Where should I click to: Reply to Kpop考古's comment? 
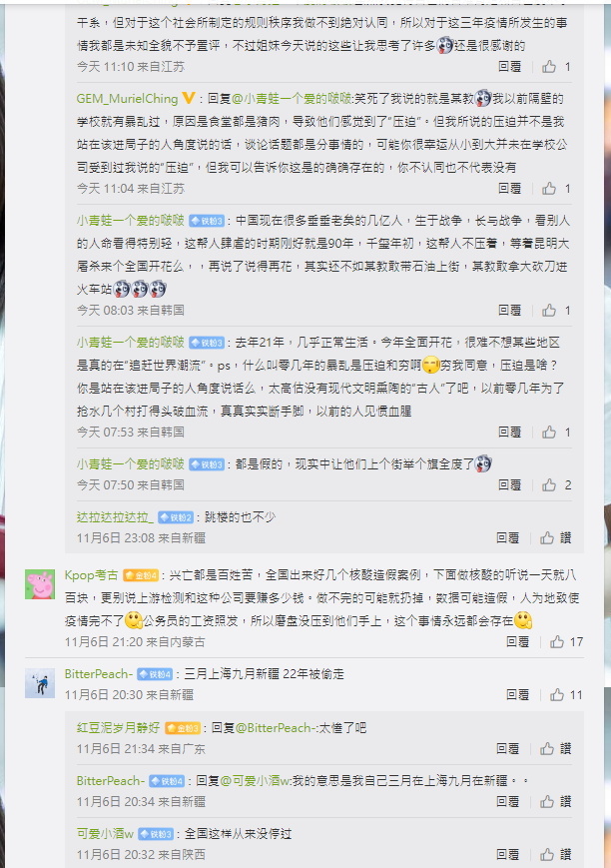[517, 641]
